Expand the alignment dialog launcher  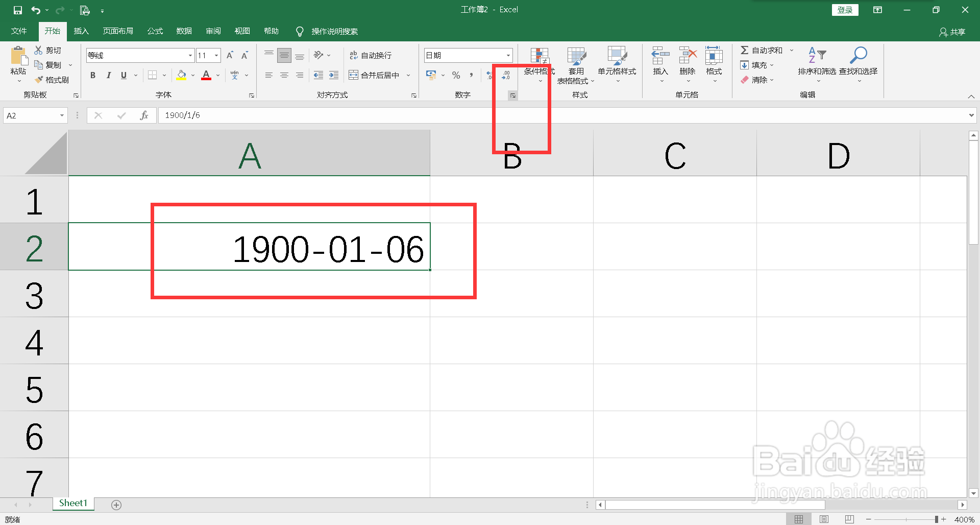(414, 96)
